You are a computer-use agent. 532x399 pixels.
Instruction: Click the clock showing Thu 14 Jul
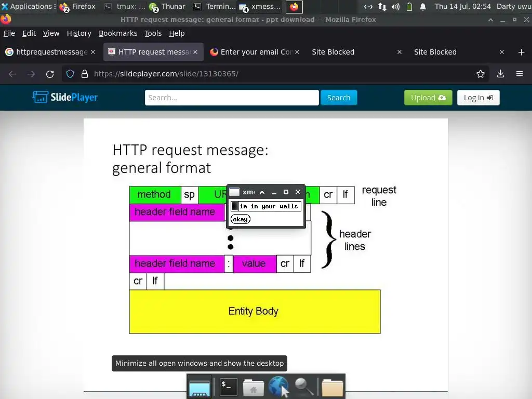[463, 6]
